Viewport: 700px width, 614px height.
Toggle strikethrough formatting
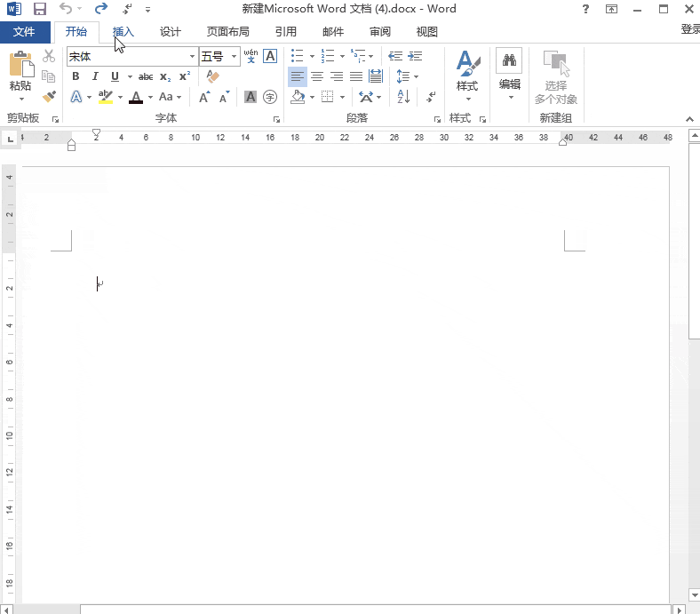click(146, 76)
